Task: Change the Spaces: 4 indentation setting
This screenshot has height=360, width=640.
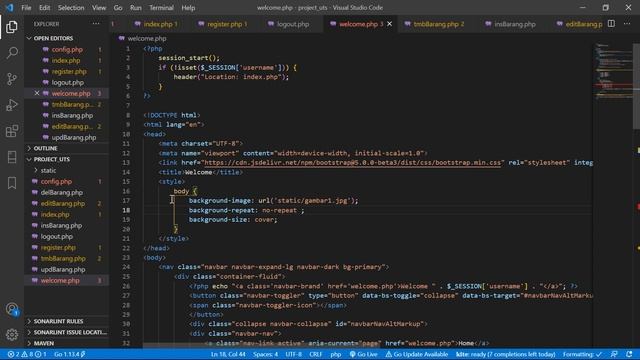Action: tap(265, 354)
